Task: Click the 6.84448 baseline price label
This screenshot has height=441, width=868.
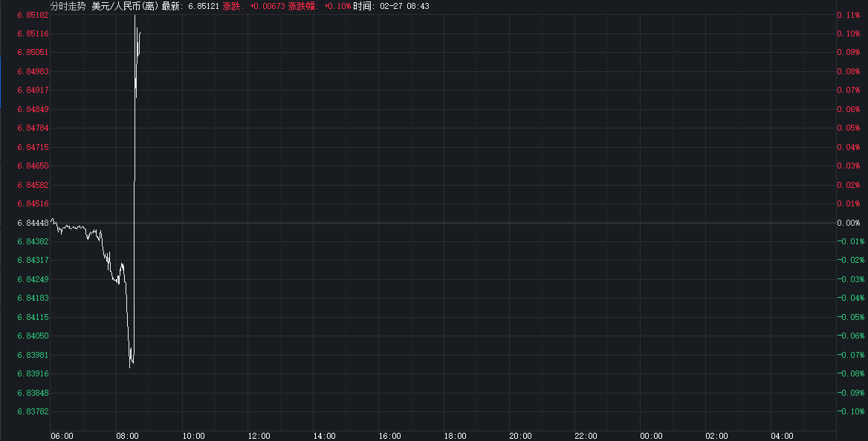Action: tap(33, 223)
